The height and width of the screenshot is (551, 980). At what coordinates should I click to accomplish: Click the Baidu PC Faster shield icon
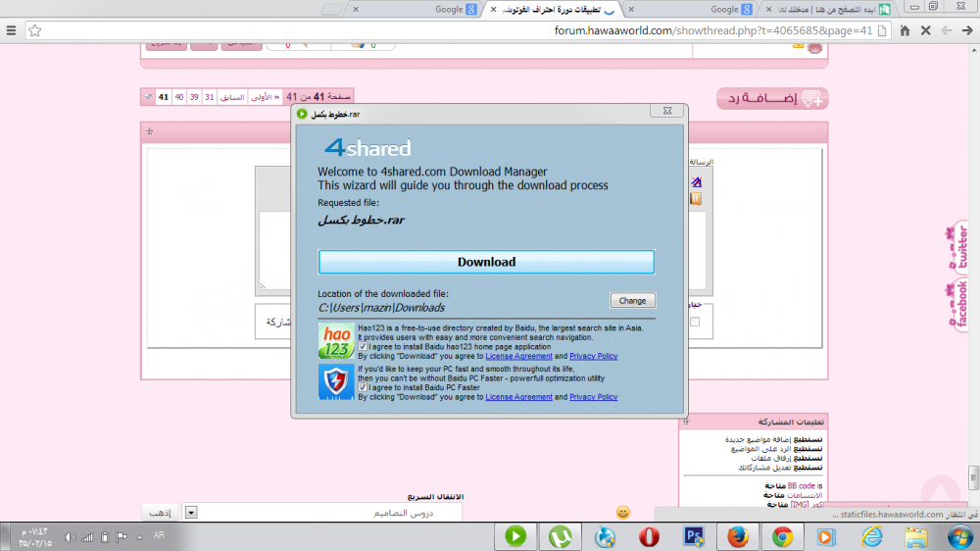pyautogui.click(x=336, y=381)
